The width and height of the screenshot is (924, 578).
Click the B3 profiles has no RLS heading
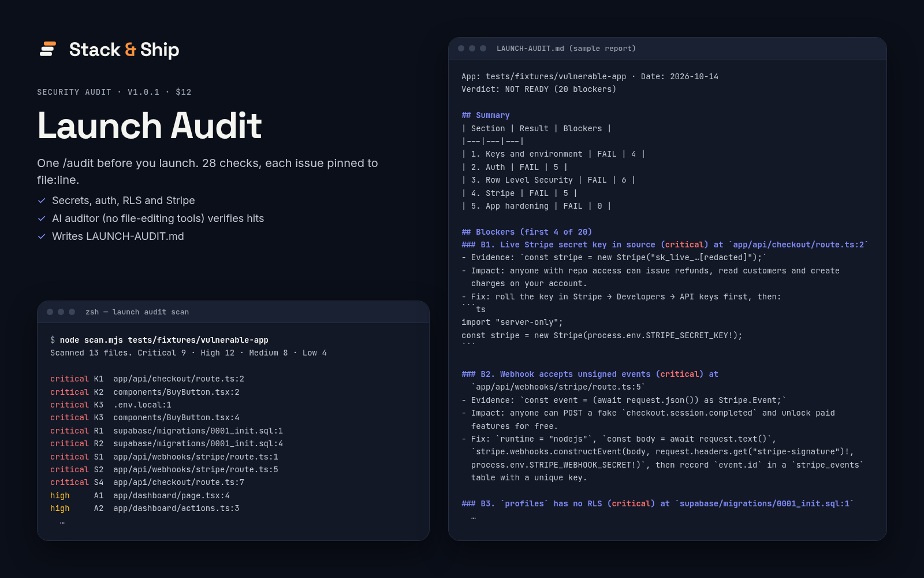coord(657,503)
